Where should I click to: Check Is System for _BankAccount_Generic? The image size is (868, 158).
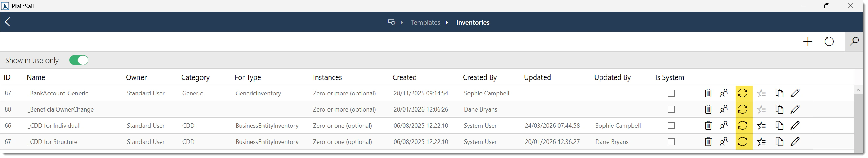pos(671,93)
